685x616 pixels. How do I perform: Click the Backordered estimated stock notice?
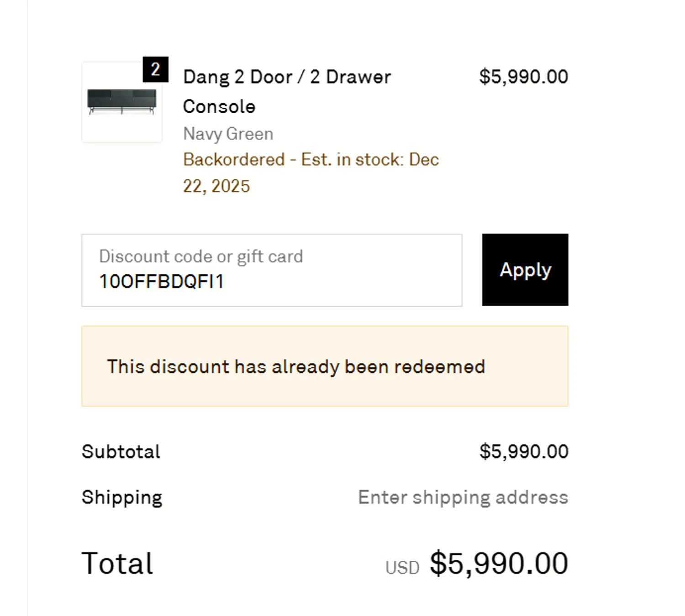point(311,160)
